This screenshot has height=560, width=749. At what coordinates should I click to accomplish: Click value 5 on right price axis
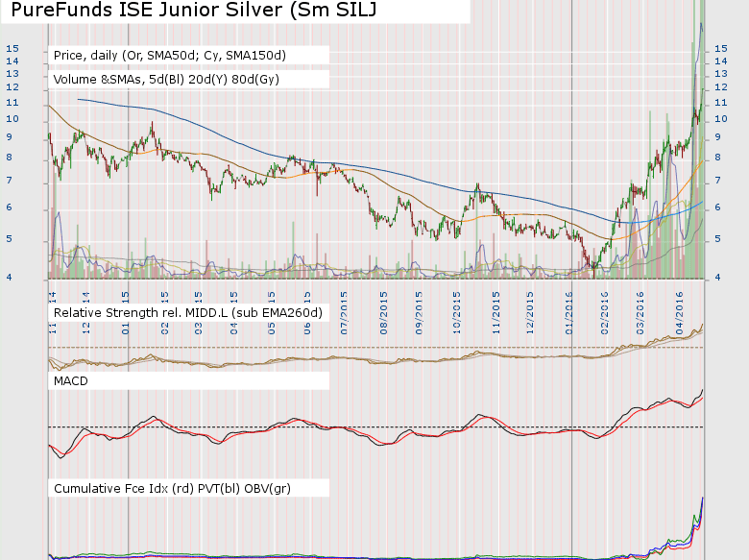click(717, 239)
